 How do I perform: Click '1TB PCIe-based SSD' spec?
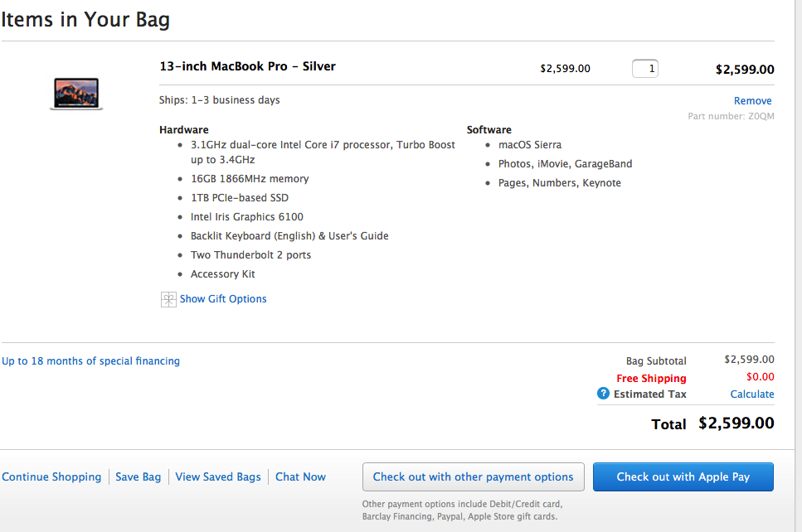click(240, 198)
